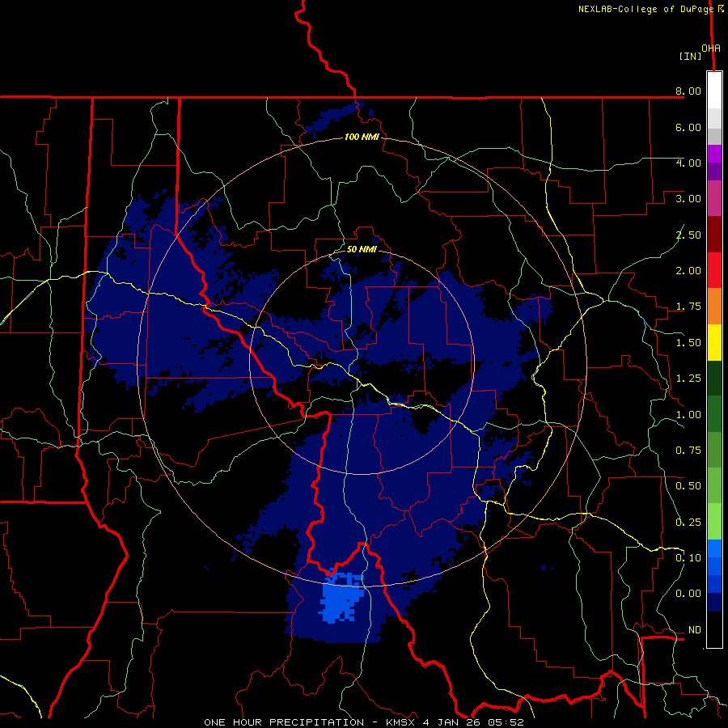Click the 0.10 legend value

tap(688, 558)
